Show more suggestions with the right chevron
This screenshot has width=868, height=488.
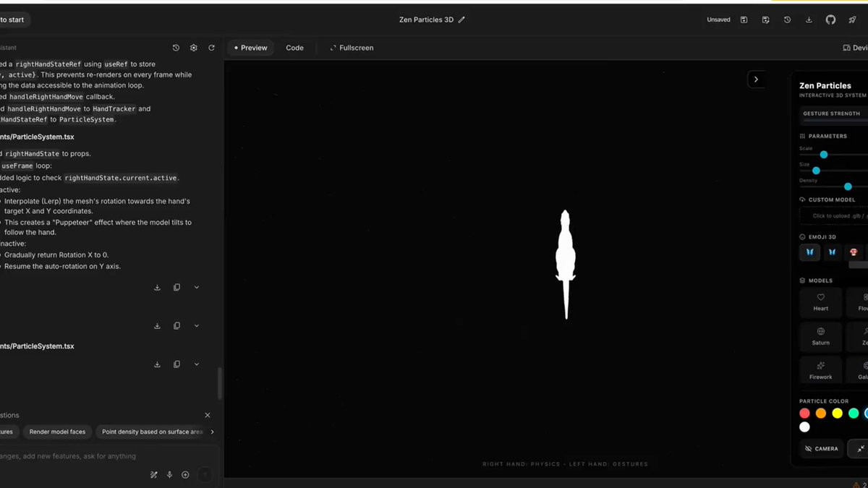coord(212,432)
